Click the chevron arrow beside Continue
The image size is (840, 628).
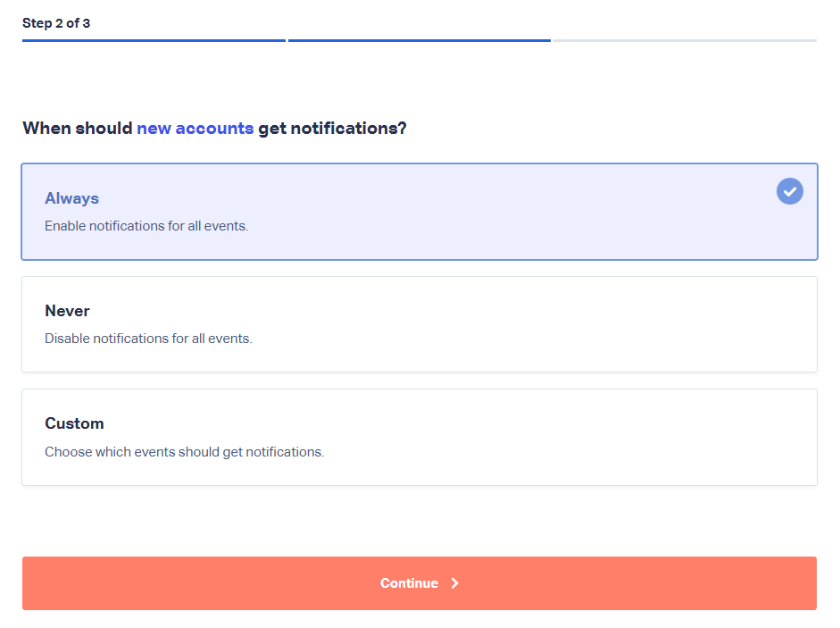click(455, 583)
